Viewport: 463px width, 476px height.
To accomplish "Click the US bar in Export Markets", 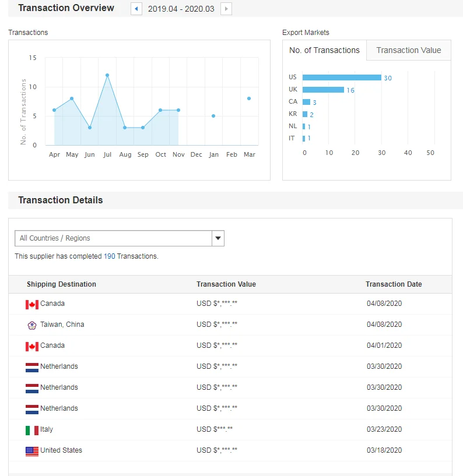I will [x=342, y=77].
